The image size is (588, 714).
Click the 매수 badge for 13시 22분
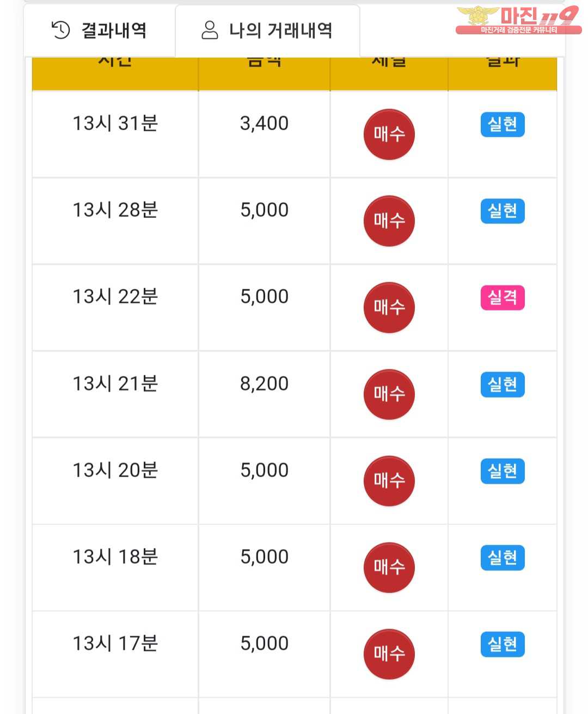[389, 308]
